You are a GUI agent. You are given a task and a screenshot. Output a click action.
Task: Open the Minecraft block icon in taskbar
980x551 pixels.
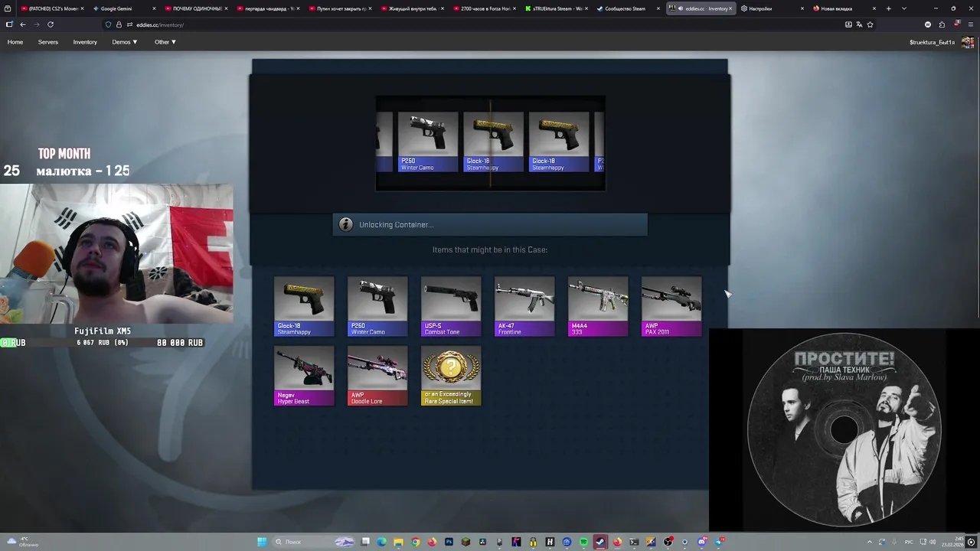pyautogui.click(x=465, y=542)
